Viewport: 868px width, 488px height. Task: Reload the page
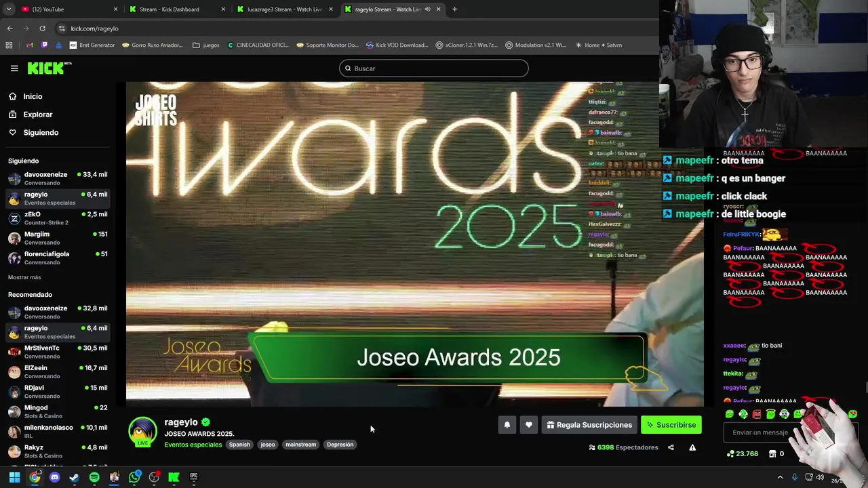pyautogui.click(x=42, y=28)
